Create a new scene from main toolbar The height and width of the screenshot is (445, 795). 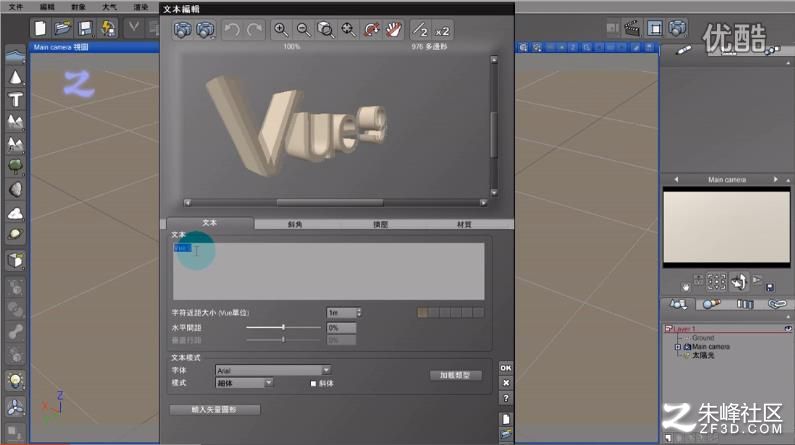point(40,28)
